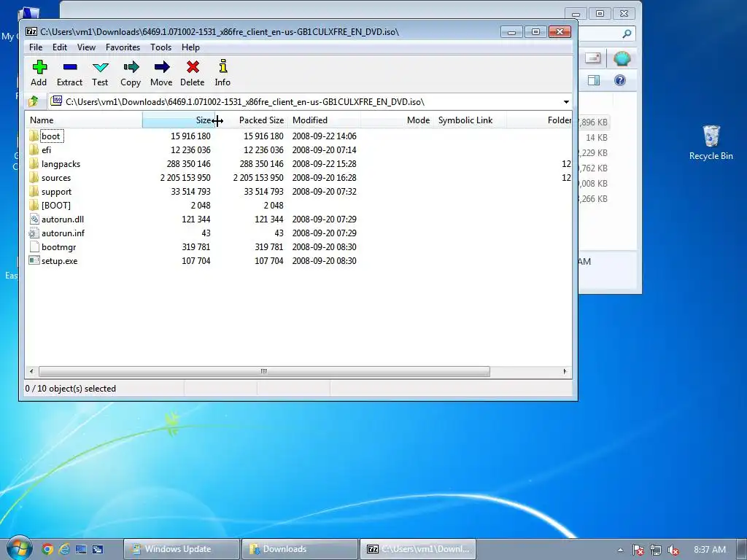Sort by the Packed Size column header

click(252, 120)
